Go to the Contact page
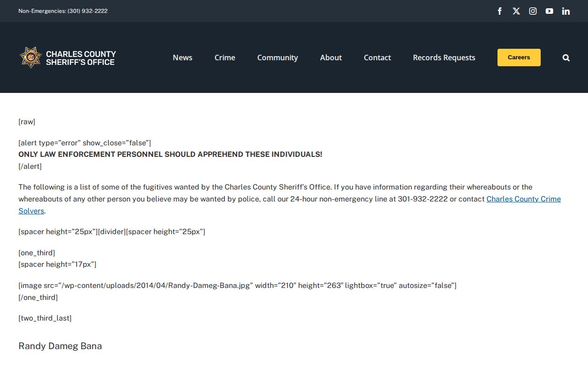 pyautogui.click(x=377, y=57)
